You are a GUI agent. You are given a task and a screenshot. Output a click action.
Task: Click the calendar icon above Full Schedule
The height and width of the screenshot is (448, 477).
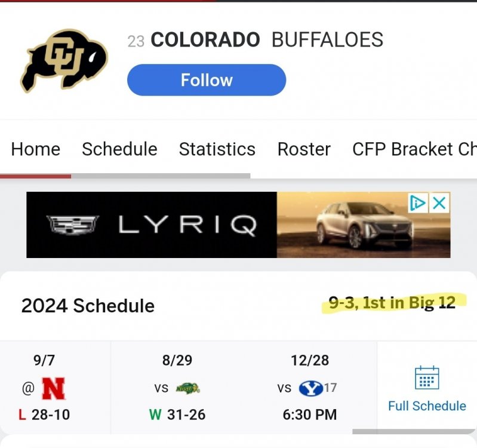(427, 378)
